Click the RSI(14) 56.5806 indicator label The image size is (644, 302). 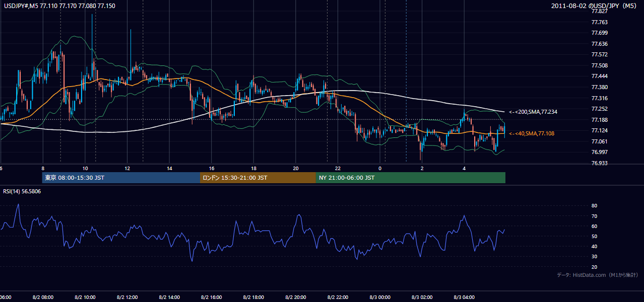tap(22, 191)
